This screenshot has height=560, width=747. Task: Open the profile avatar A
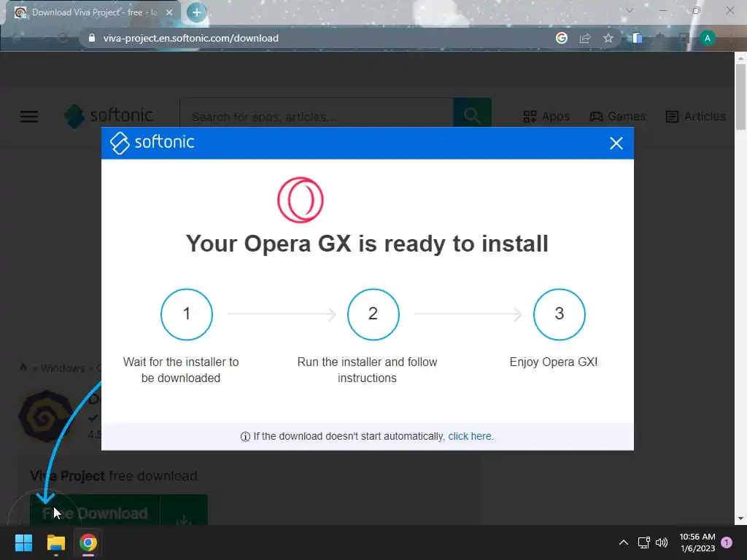click(x=708, y=38)
